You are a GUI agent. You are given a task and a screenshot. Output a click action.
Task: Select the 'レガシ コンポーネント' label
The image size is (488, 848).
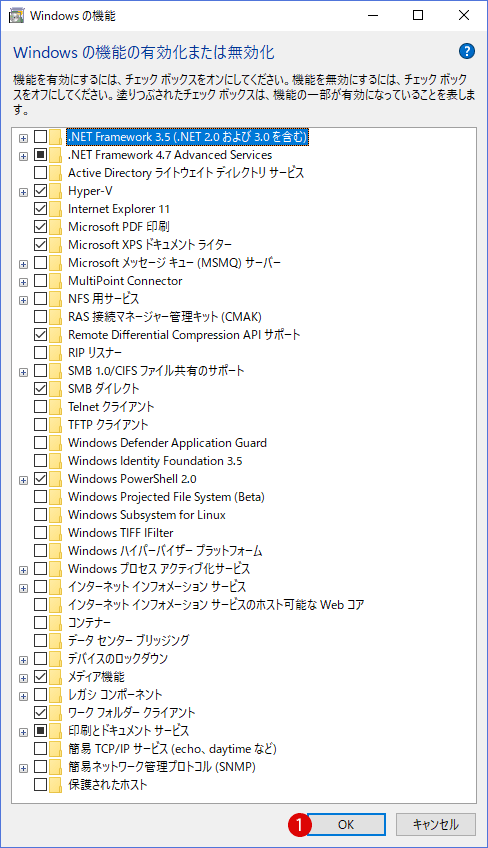point(115,694)
